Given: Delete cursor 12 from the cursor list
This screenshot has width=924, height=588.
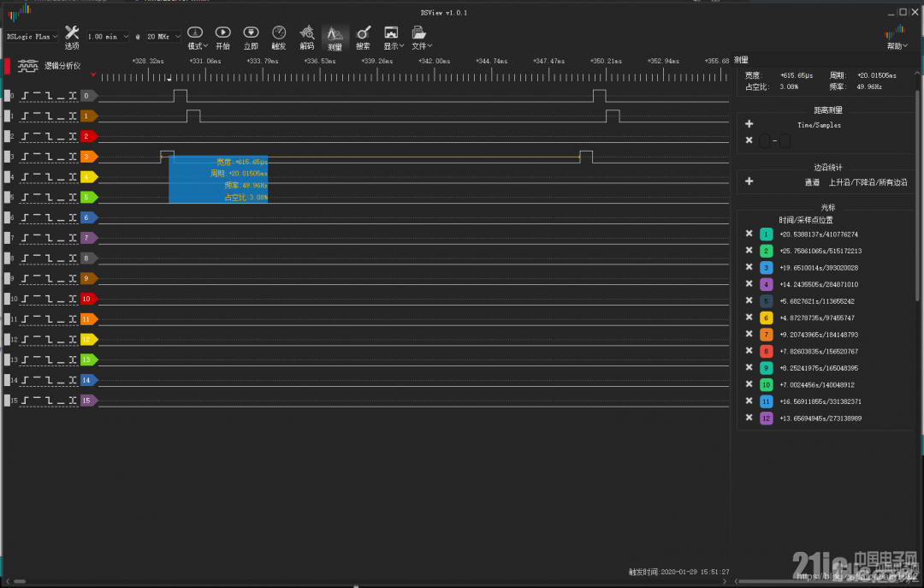Looking at the screenshot, I should (749, 418).
